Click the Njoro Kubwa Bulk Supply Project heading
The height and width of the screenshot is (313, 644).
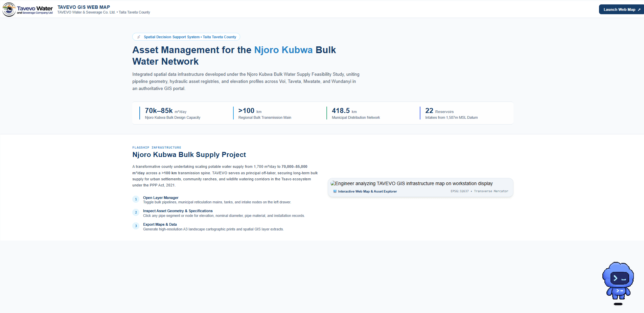tap(189, 155)
